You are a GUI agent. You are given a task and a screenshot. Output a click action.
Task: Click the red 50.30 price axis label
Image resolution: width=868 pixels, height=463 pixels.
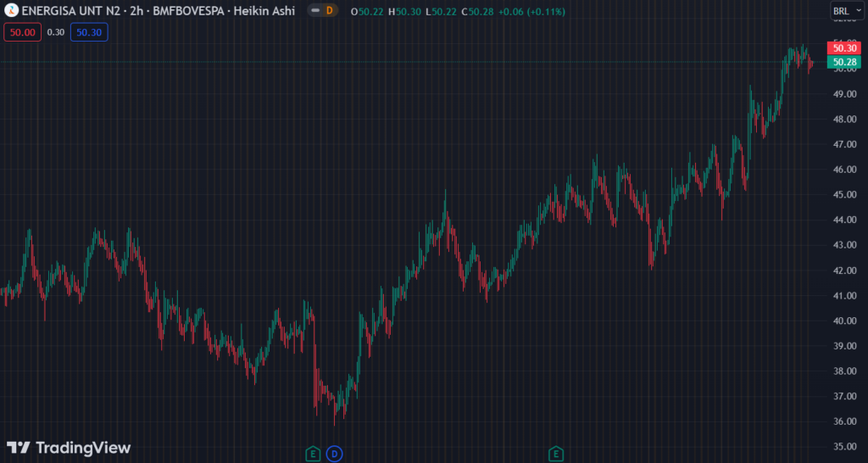[x=843, y=48]
